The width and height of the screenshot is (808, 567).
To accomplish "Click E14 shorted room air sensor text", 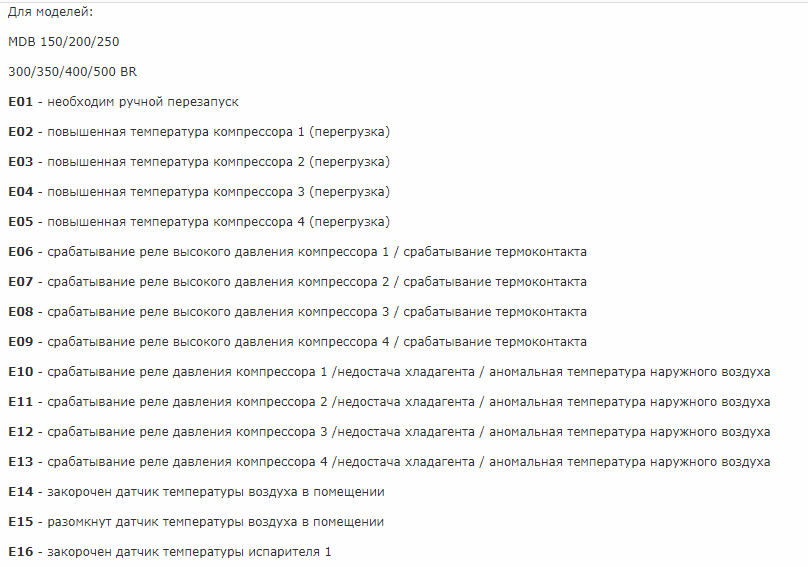I will [x=215, y=492].
